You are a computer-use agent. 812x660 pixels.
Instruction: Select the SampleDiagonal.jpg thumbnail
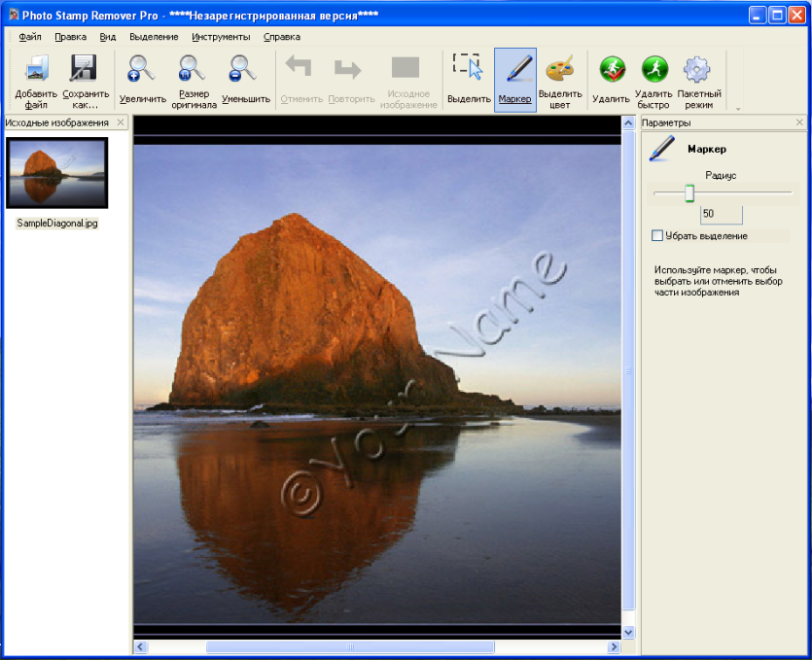click(x=57, y=173)
